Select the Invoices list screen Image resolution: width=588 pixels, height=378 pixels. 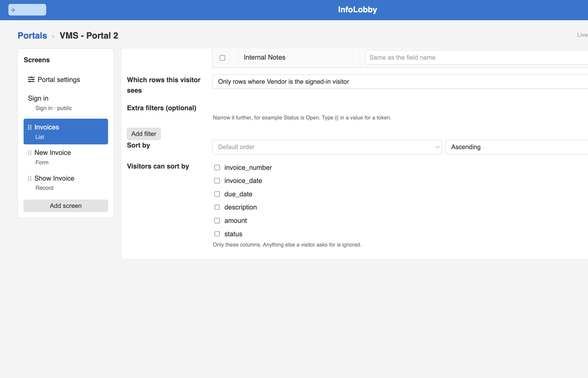pos(66,132)
